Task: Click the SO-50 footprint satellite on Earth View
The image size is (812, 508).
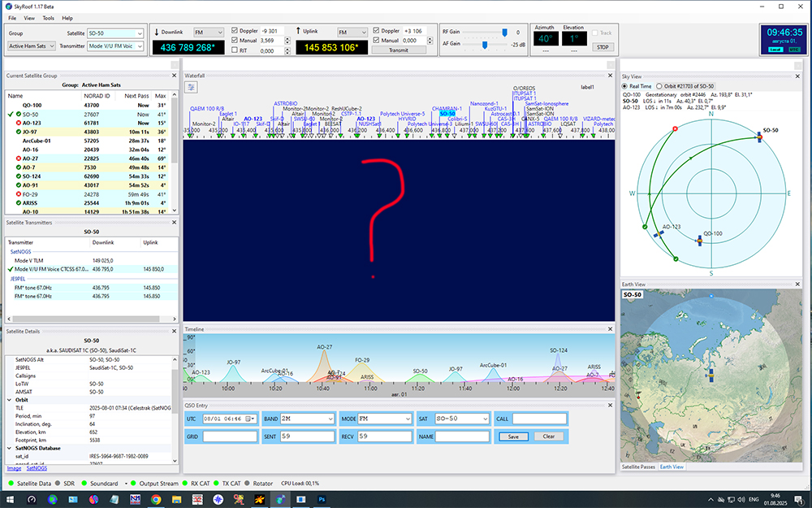Action: pos(711,375)
